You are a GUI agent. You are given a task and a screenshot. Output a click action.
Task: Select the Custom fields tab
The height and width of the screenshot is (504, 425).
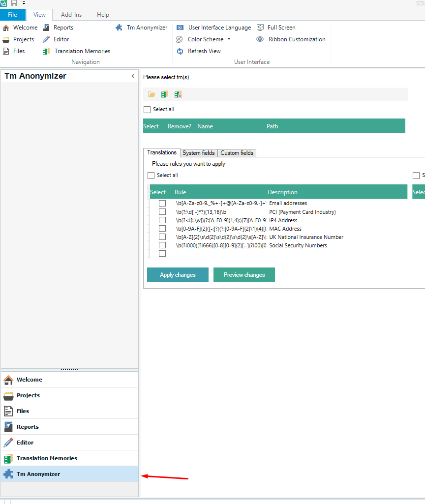pos(237,153)
